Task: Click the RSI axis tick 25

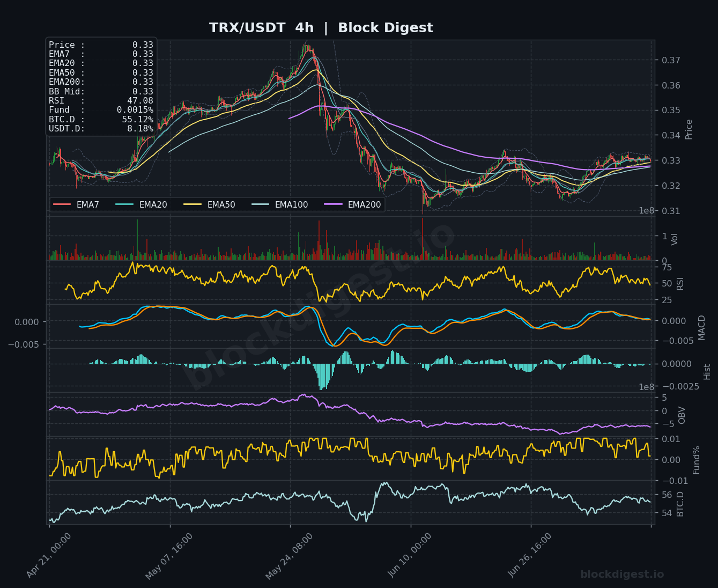Action: coord(667,300)
